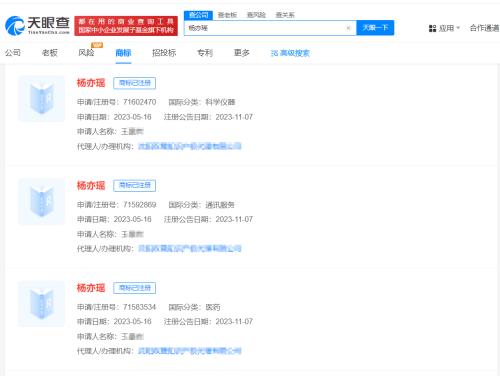500x376 pixels.
Task: Open the first trademark book thumbnail
Action: tap(41, 99)
